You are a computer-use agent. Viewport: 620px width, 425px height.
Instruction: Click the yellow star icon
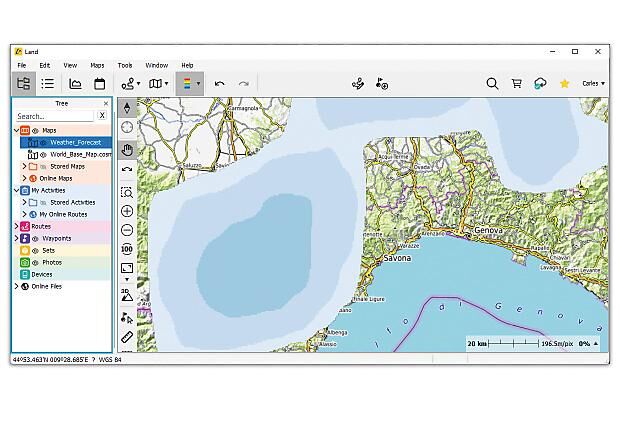pos(565,83)
